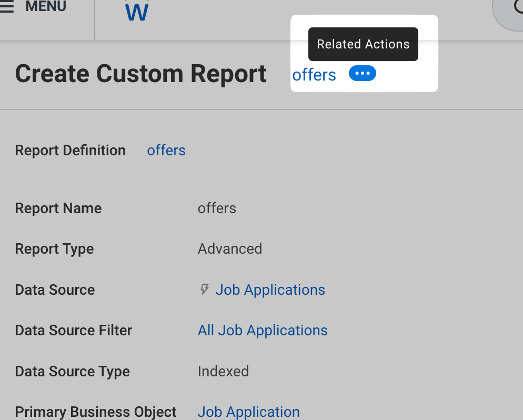523x420 pixels.
Task: Click the Indexed data source type value
Action: 223,372
